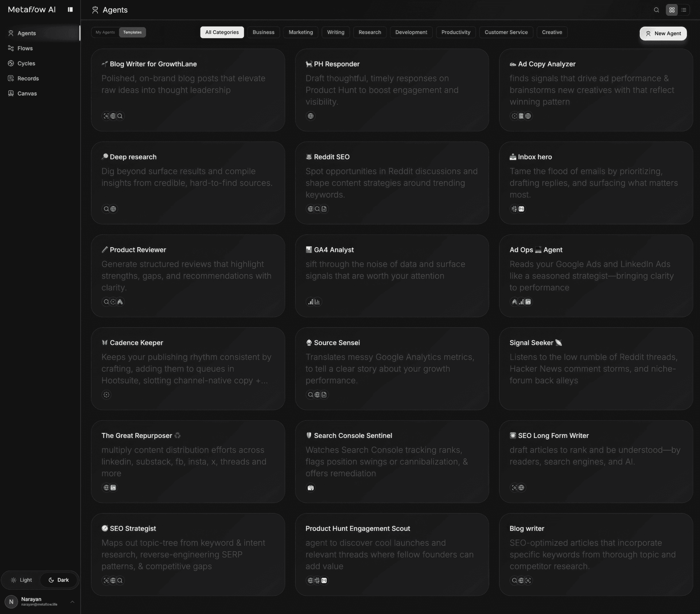Click globe icon on Ad Copy Analyzer

coord(528,116)
